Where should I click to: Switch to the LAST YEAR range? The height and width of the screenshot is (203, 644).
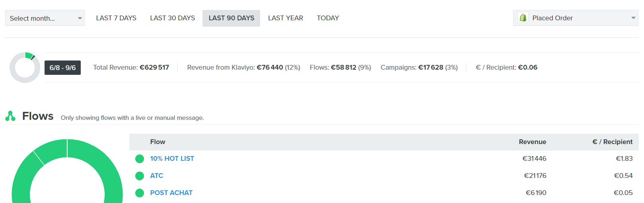[285, 18]
